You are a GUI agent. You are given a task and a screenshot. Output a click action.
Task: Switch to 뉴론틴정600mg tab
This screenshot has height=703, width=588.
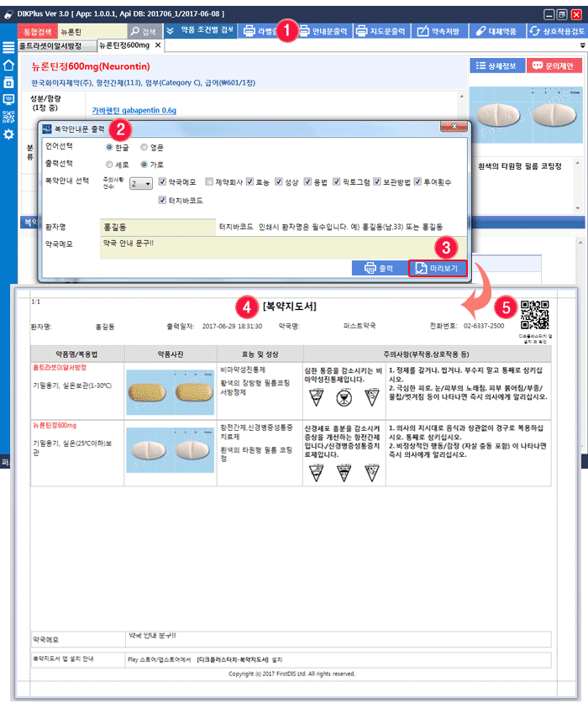[x=124, y=45]
